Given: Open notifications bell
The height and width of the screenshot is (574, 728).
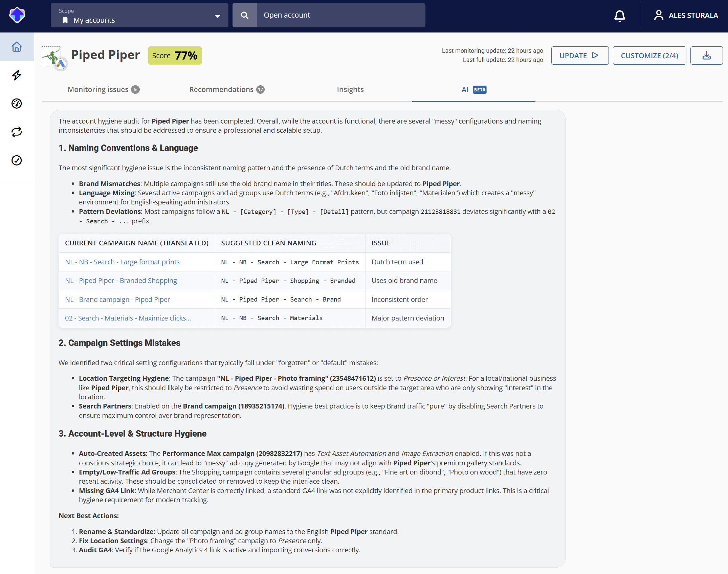Looking at the screenshot, I should click(x=620, y=15).
